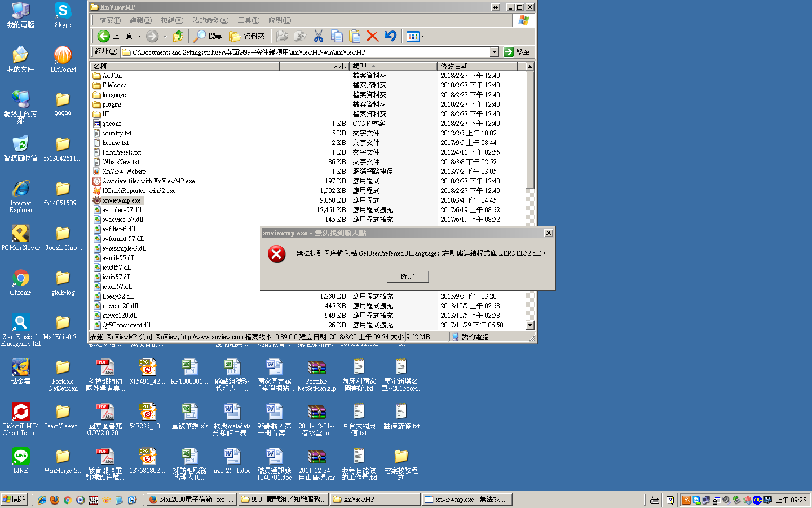
Task: Select the Skype desktop icon
Action: coord(63,15)
